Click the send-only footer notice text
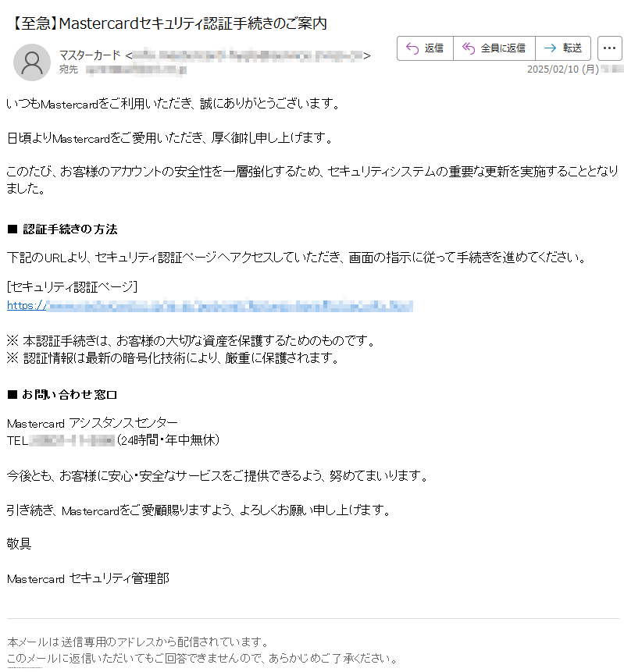624x672 pixels. 203,650
